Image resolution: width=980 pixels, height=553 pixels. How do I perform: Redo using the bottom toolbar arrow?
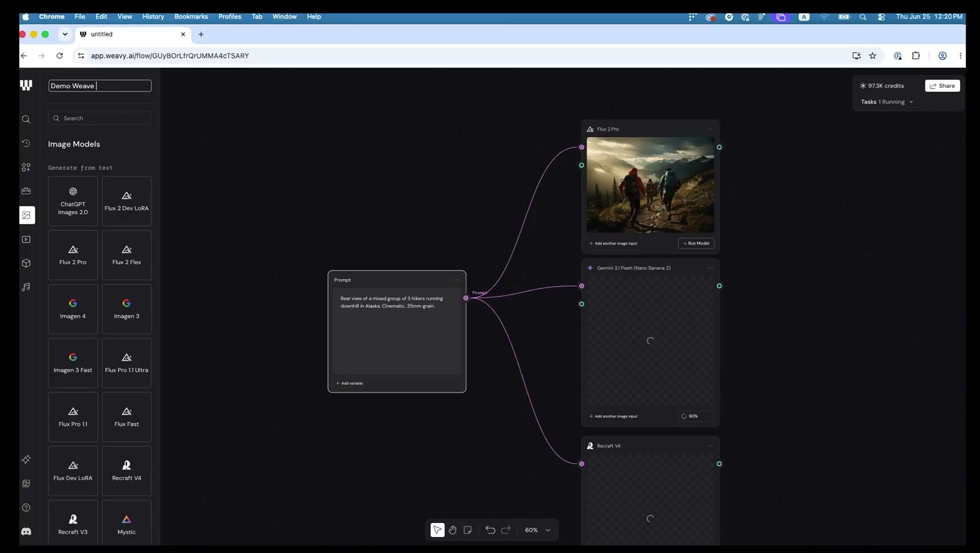[x=506, y=530]
